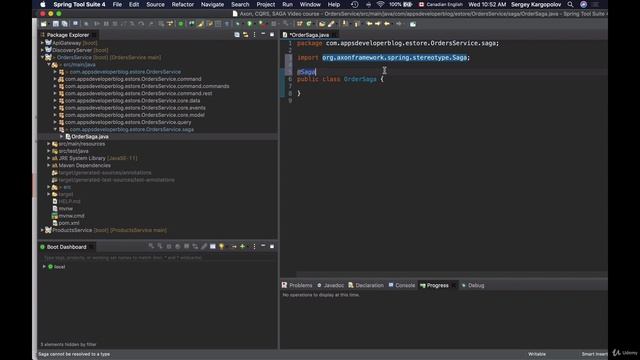
Task: Click the green plus icon in Boot Dashboard
Action: [x=242, y=247]
